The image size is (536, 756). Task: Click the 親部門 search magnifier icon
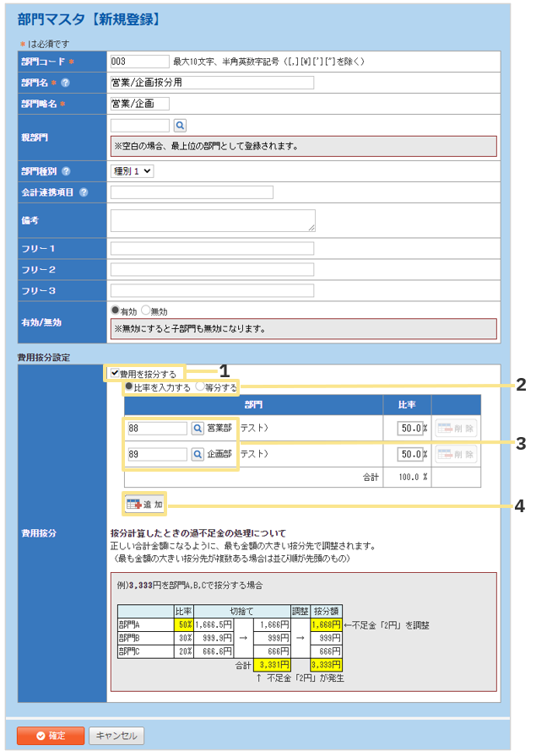tap(180, 126)
